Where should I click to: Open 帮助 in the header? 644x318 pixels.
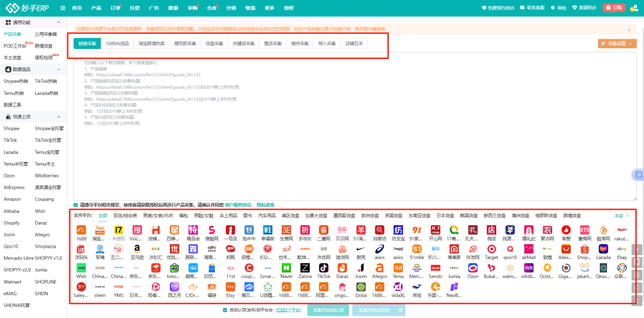pyautogui.click(x=559, y=8)
